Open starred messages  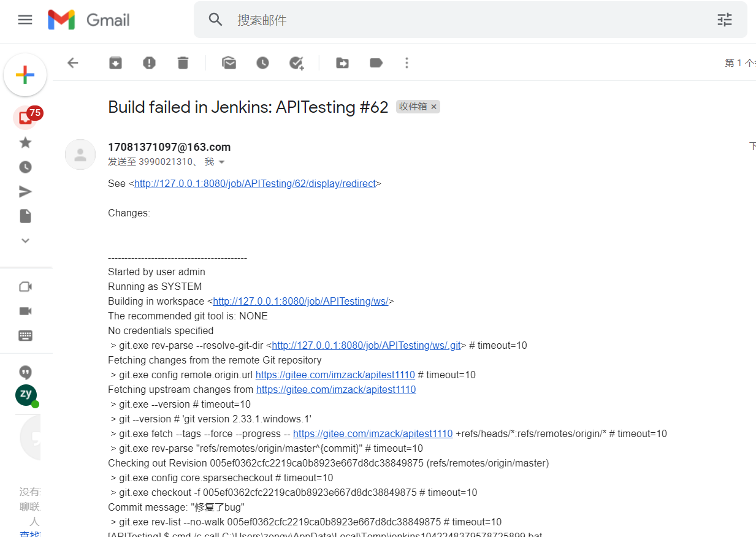pyautogui.click(x=25, y=142)
